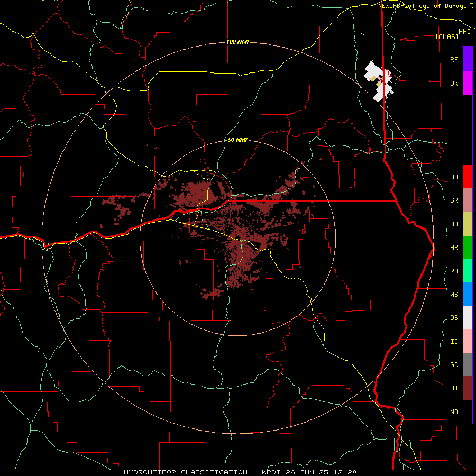Click the HHC product code text
The image size is (476, 476).
tap(465, 31)
